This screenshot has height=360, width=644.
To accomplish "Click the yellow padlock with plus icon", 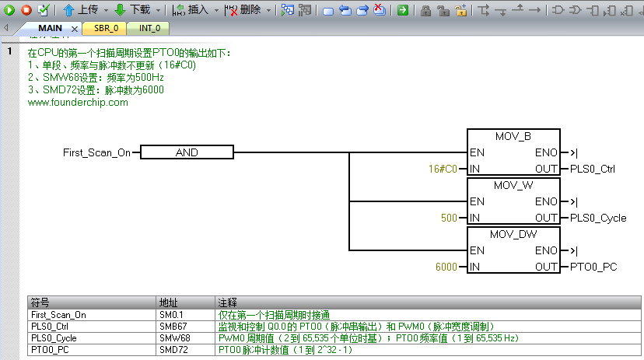I will point(461,10).
